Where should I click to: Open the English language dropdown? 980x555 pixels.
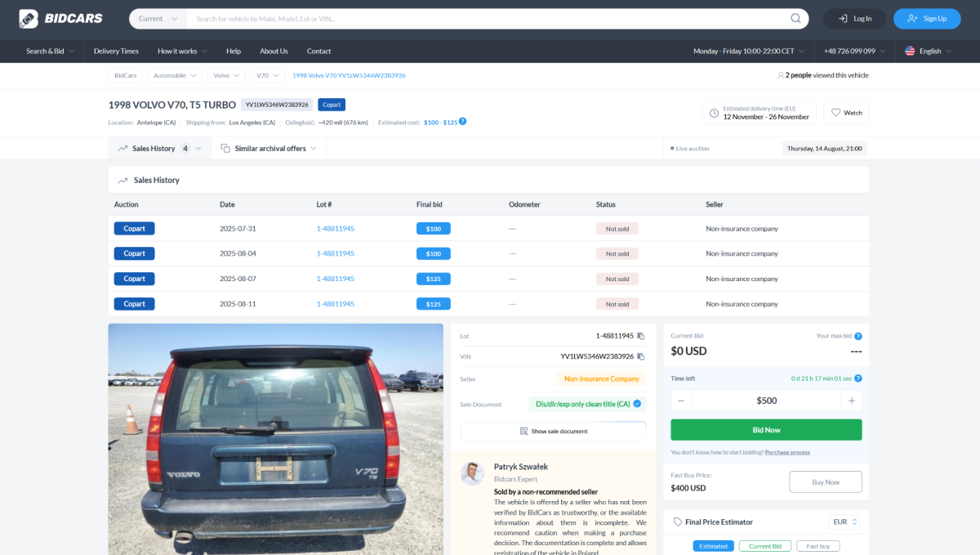coord(928,51)
